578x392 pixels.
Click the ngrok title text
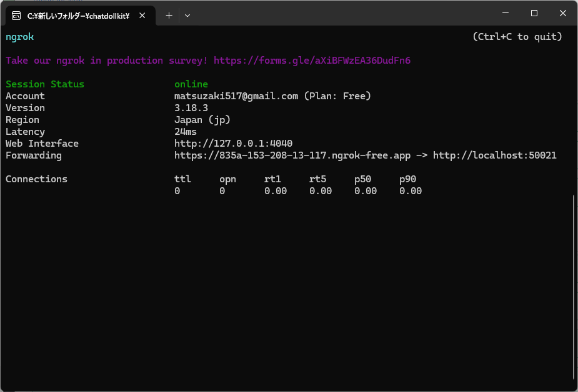(19, 37)
